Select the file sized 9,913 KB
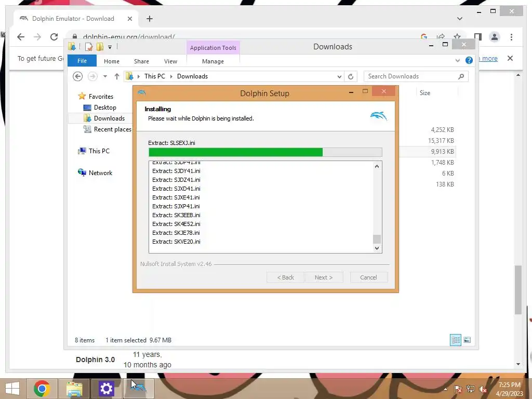Image resolution: width=532 pixels, height=399 pixels. pyautogui.click(x=443, y=152)
